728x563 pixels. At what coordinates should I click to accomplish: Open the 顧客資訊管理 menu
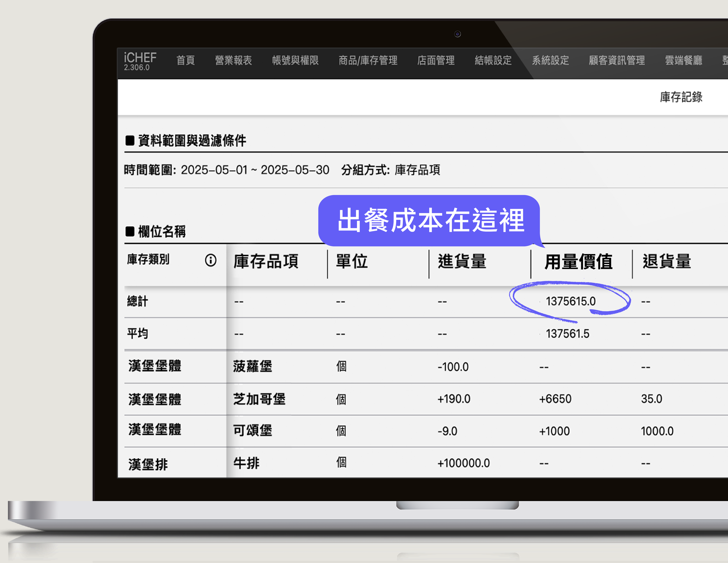pos(616,60)
